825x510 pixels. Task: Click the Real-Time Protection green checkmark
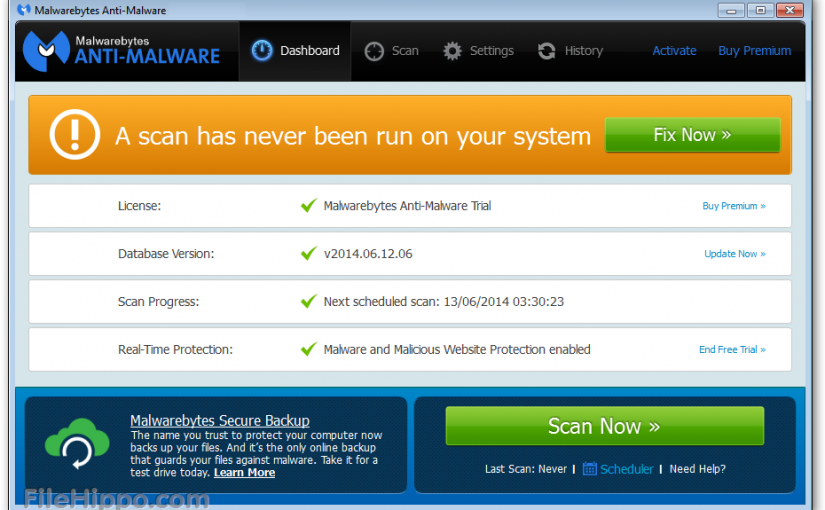[x=309, y=350]
